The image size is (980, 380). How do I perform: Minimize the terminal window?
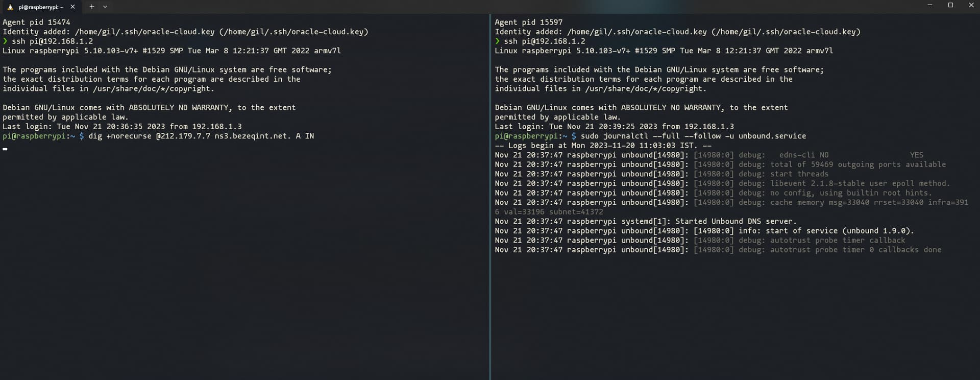[x=929, y=5]
